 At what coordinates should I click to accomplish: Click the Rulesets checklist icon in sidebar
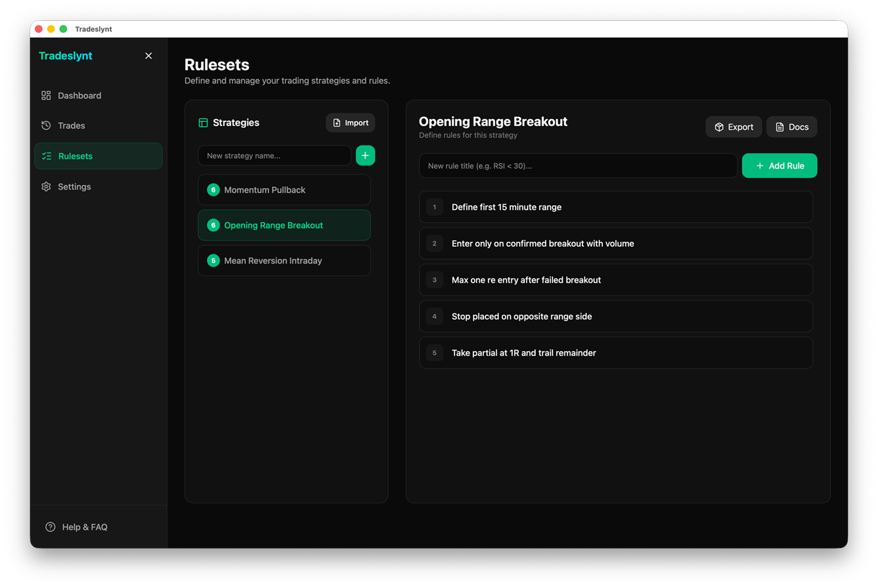[x=46, y=156]
